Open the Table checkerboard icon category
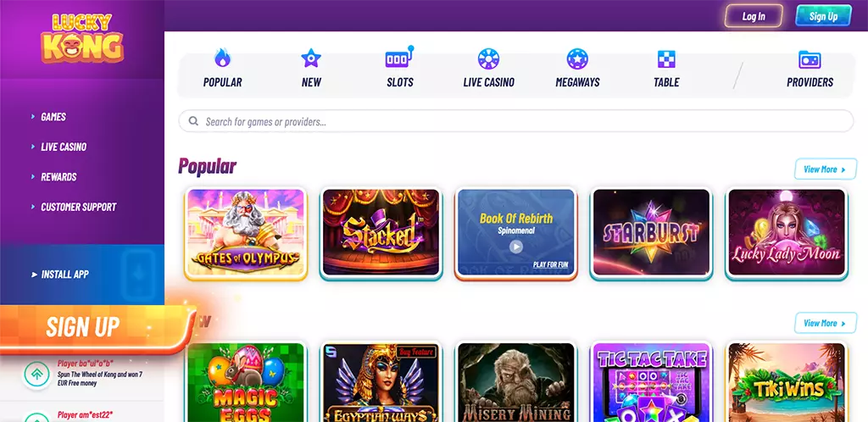The height and width of the screenshot is (422, 868). click(x=666, y=59)
